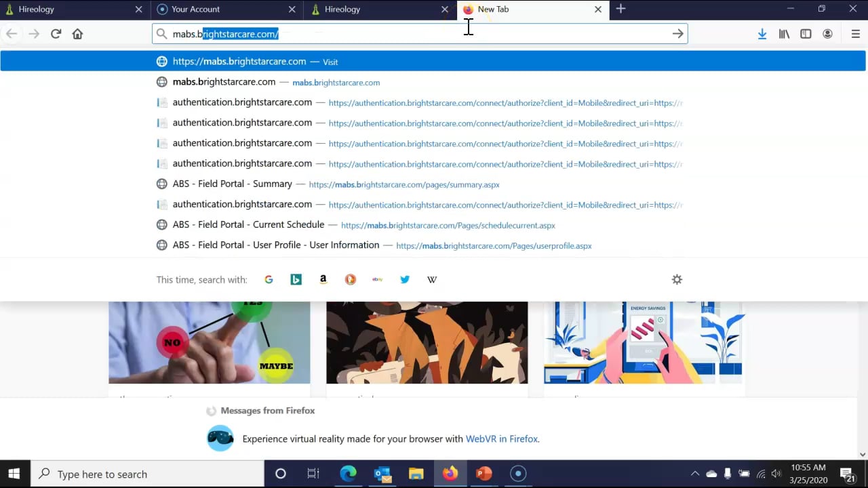Open the Windows Start menu
Viewport: 868px width, 488px height.
pyautogui.click(x=14, y=474)
